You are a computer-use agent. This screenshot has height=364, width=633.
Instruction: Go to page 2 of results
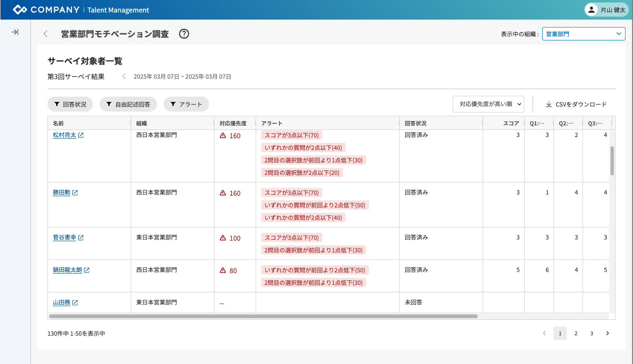pos(576,333)
